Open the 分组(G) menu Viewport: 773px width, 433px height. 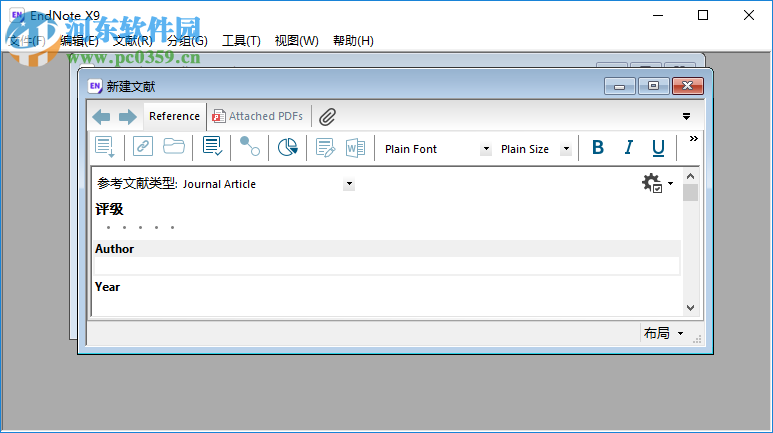187,40
